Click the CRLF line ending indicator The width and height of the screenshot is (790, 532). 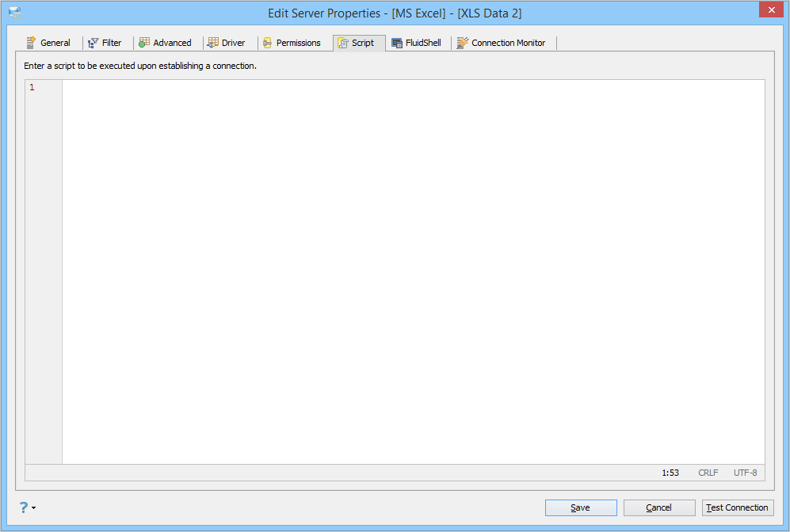coord(708,473)
